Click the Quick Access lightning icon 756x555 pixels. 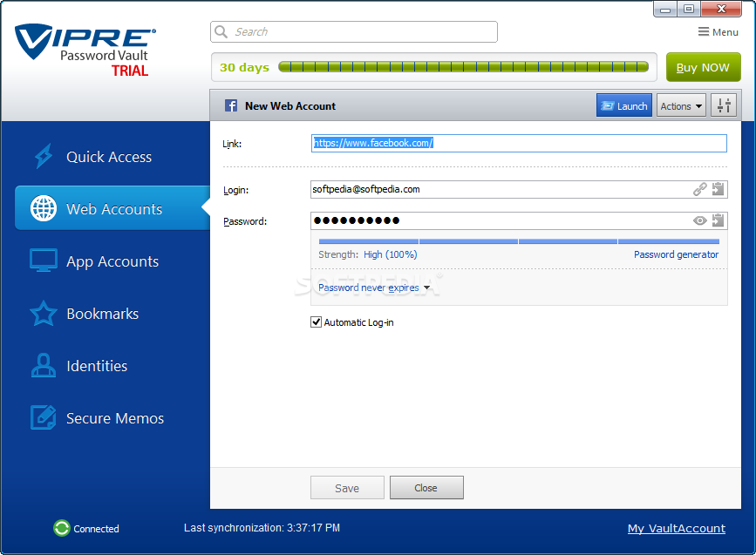(x=44, y=156)
